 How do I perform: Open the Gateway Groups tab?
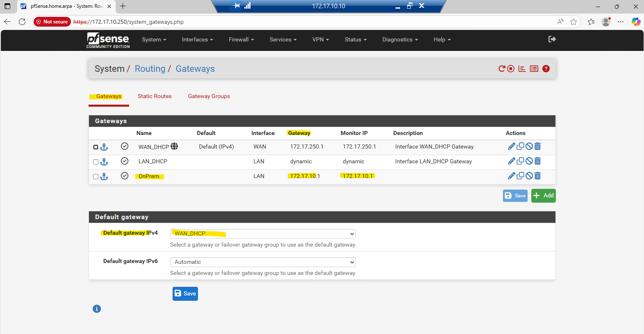pos(209,96)
